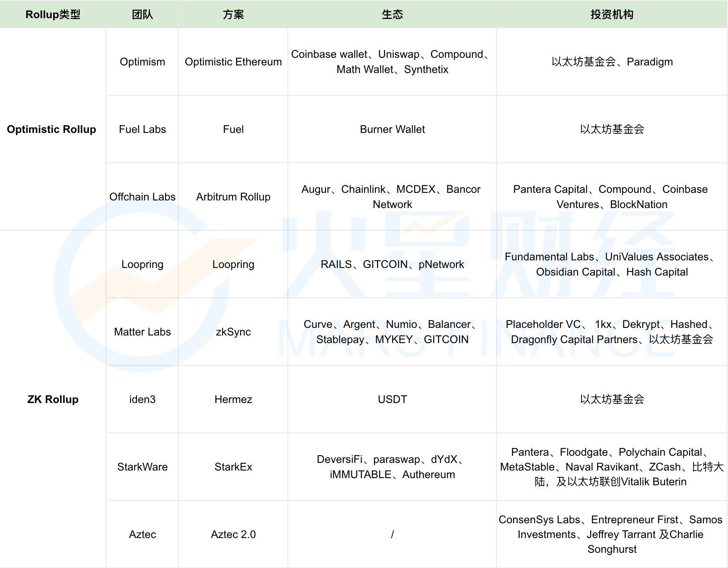Click "Loopring" in the 团队 column
The width and height of the screenshot is (728, 568).
142,264
